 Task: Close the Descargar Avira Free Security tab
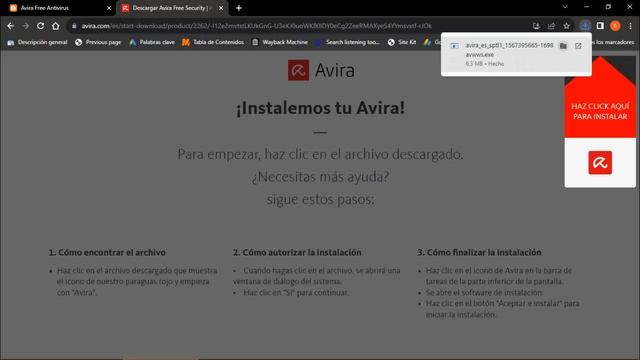pyautogui.click(x=221, y=8)
